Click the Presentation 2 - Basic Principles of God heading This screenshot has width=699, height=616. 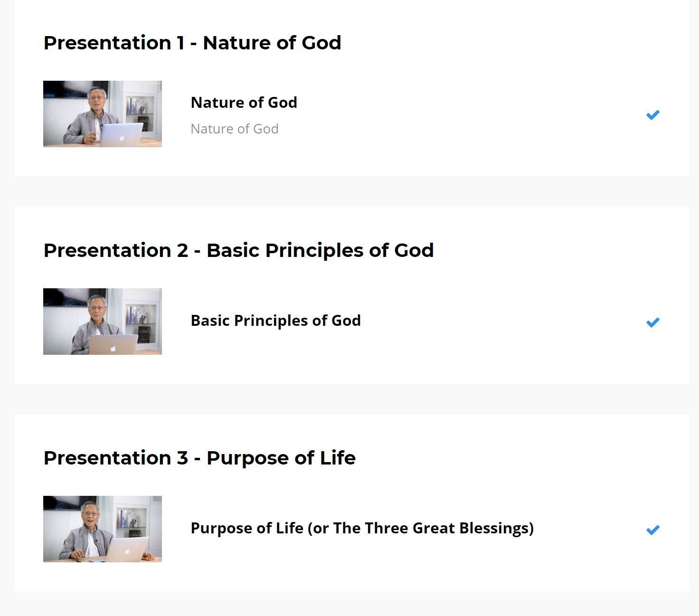click(239, 250)
